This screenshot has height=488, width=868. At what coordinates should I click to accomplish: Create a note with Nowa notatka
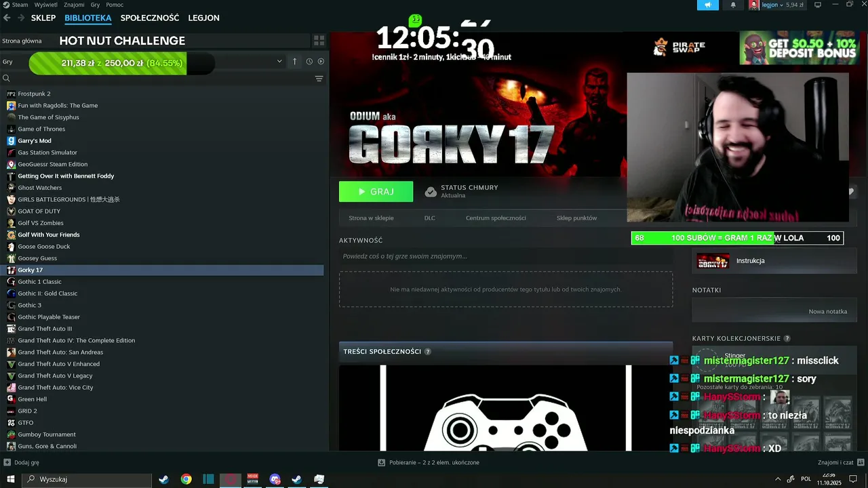[827, 312]
